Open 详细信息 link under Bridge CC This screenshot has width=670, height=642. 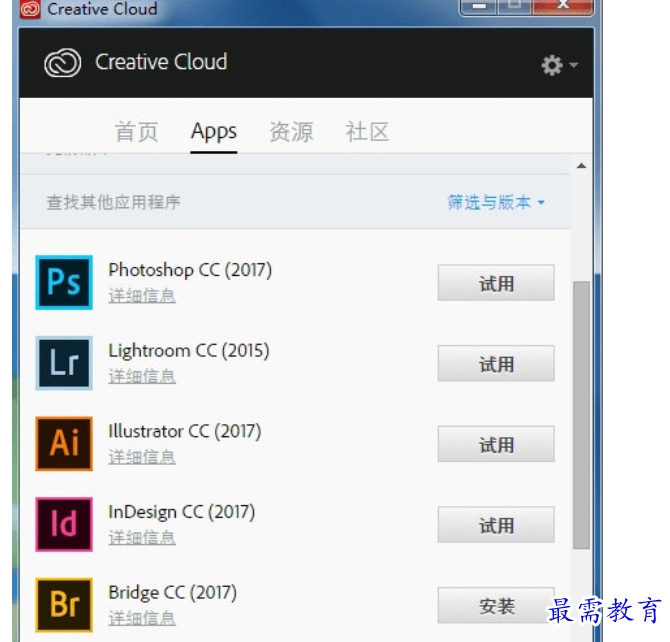(142, 618)
